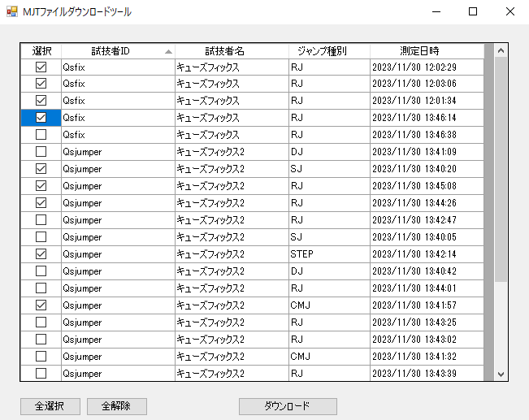Uncheck the SJ row dated 13:40:20
529x420 pixels.
click(41, 169)
